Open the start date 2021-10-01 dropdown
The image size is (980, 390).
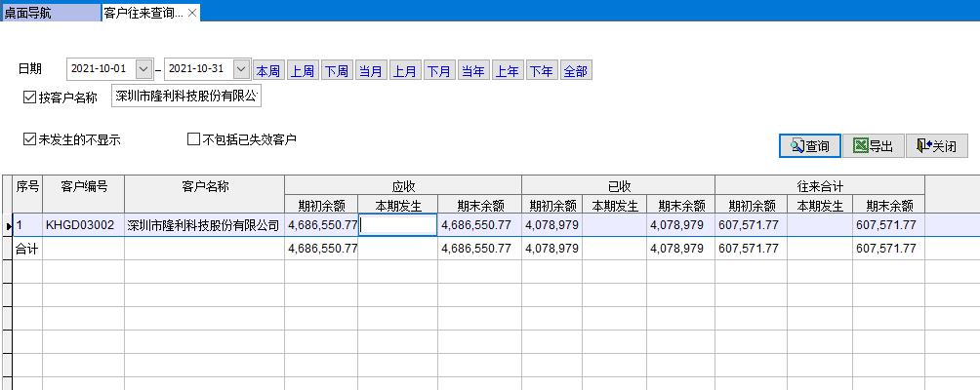pos(143,69)
